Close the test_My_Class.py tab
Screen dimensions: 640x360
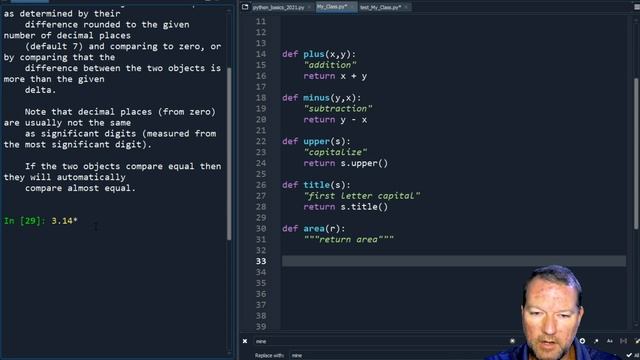pyautogui.click(x=406, y=7)
